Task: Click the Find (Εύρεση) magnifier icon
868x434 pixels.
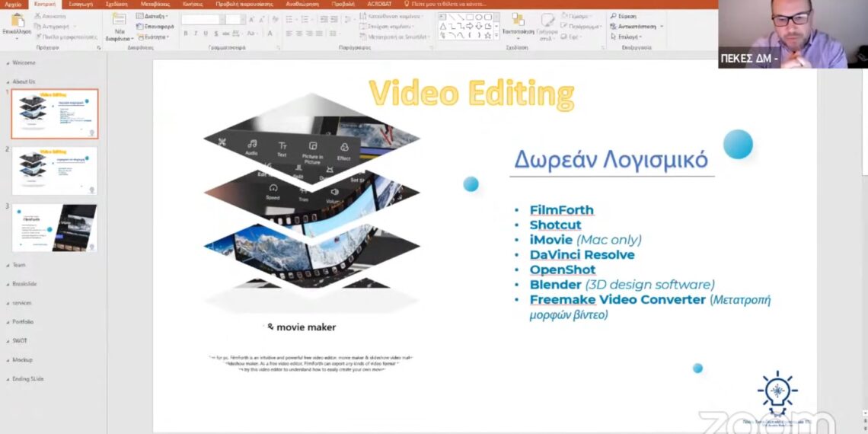Action: (x=614, y=16)
